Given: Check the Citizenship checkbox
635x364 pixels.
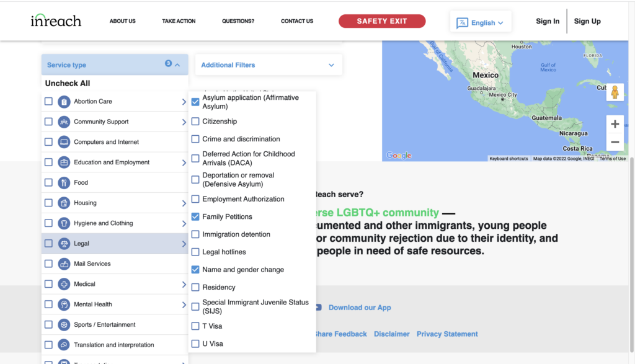Looking at the screenshot, I should pyautogui.click(x=195, y=122).
